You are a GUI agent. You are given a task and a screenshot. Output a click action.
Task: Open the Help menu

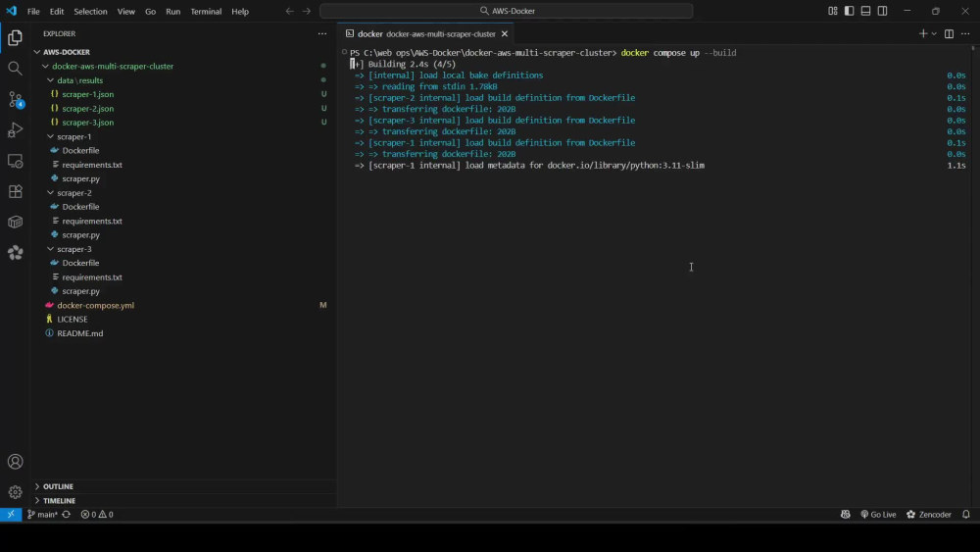[x=240, y=11]
